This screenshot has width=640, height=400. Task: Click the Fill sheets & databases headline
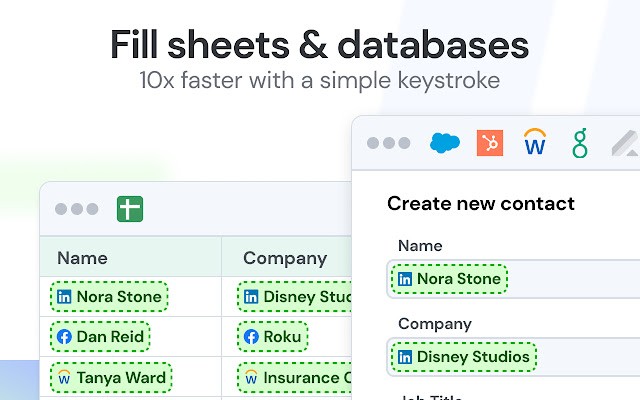pos(320,44)
